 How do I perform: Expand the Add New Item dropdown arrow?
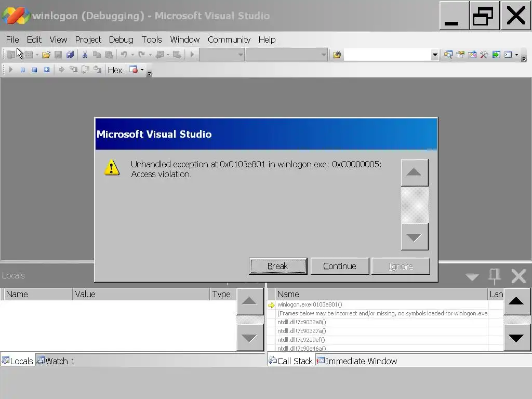pyautogui.click(x=37, y=55)
